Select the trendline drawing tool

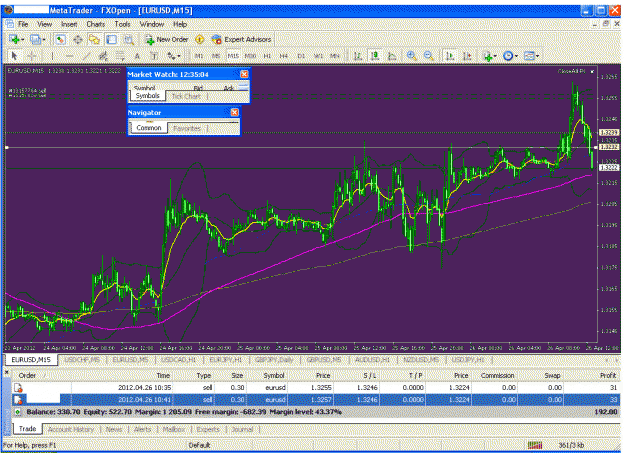coord(86,56)
